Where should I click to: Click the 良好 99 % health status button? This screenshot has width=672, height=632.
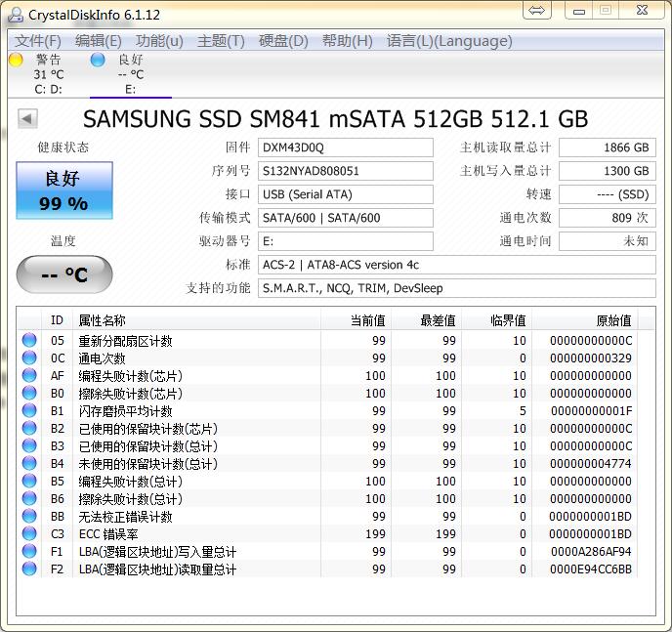[64, 190]
